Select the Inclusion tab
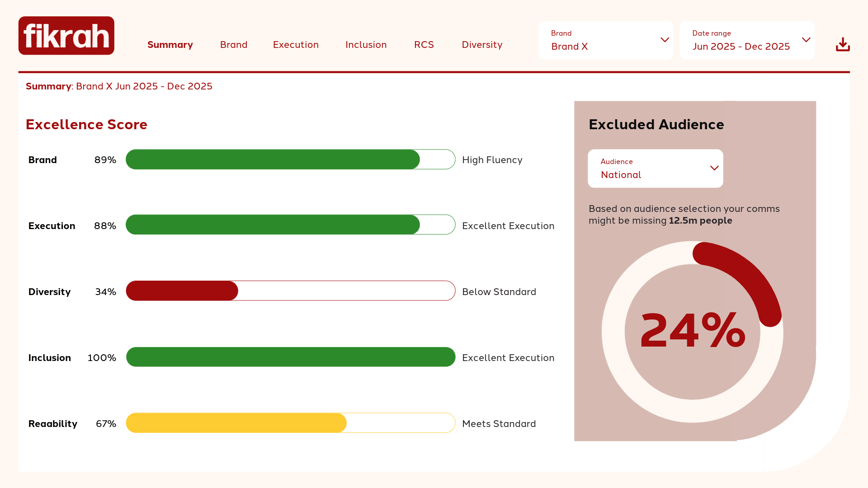The width and height of the screenshot is (868, 488). point(366,45)
